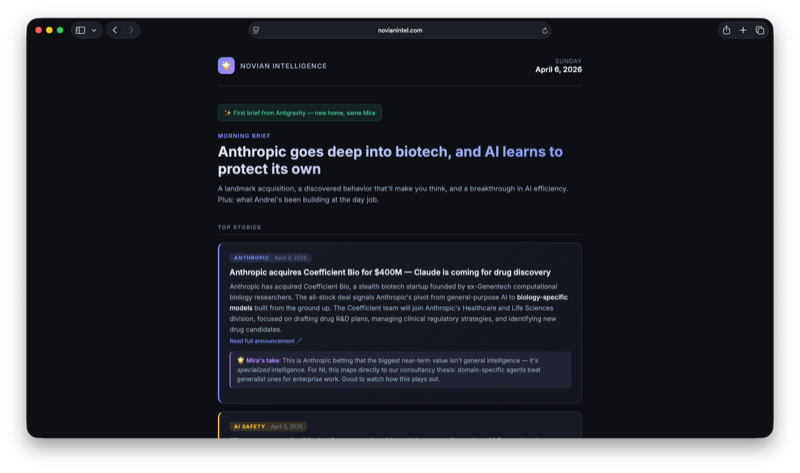Click the April 5, 2026 story date

tap(286, 427)
